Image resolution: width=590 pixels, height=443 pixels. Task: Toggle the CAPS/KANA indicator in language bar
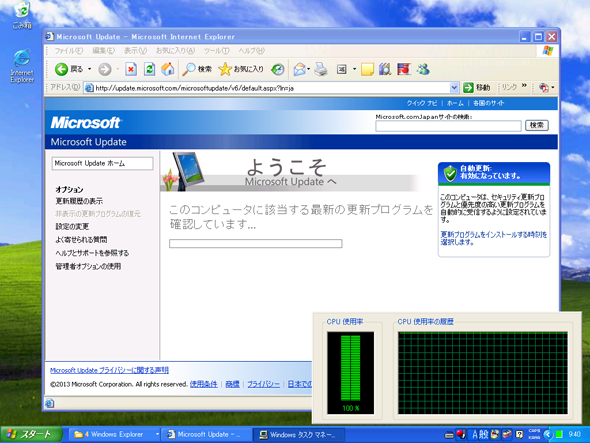tap(534, 434)
